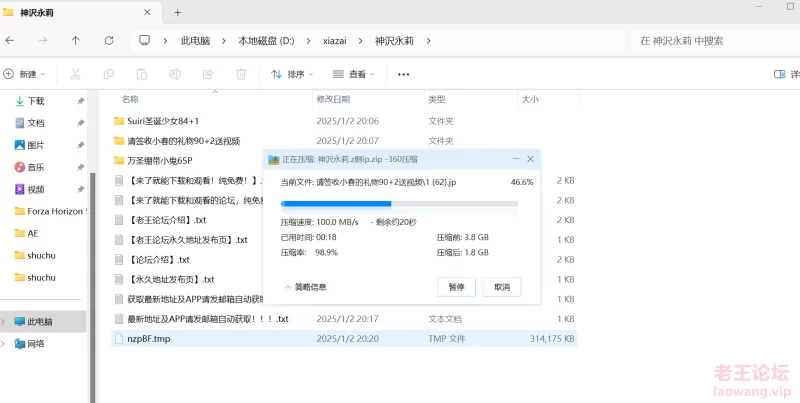
Task: Open a new tab with the plus button
Action: (x=178, y=13)
